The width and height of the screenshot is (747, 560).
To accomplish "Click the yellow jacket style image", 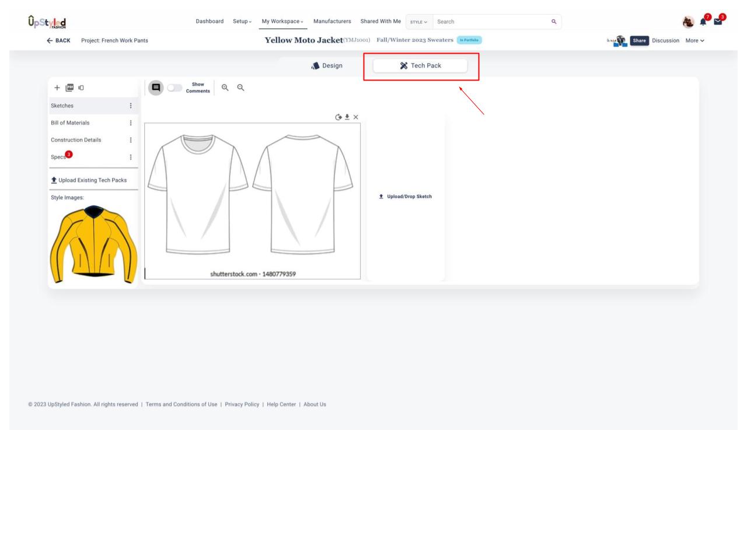I will [x=93, y=245].
